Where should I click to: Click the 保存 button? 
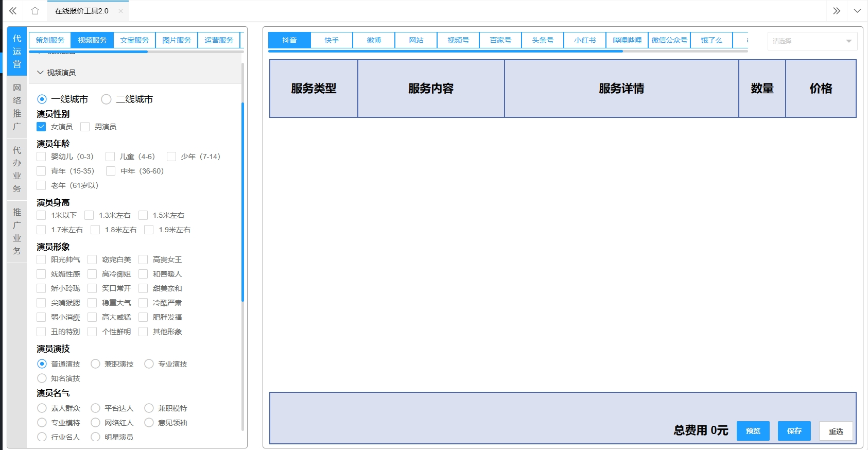click(794, 431)
